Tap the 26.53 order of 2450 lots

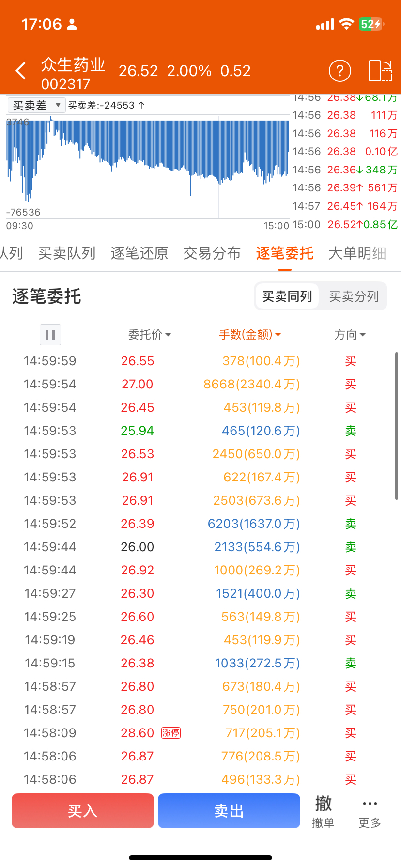click(200, 454)
